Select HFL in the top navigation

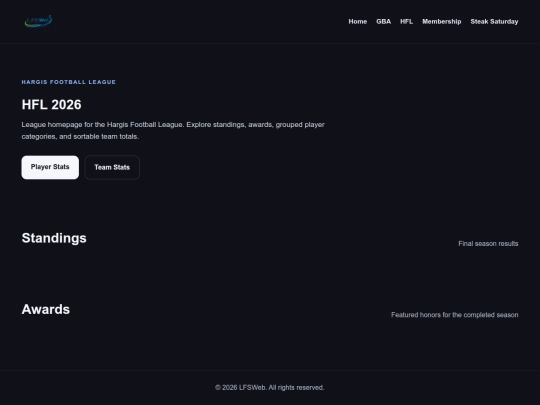406,21
